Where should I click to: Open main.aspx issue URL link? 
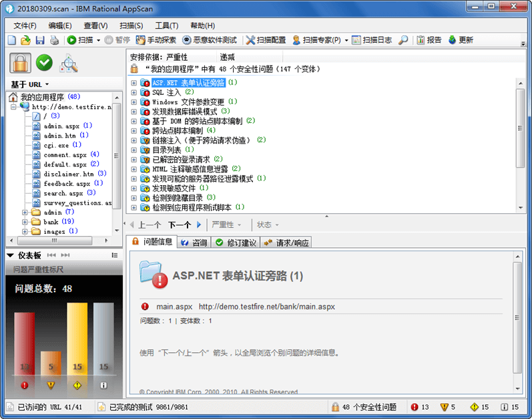tap(267, 307)
